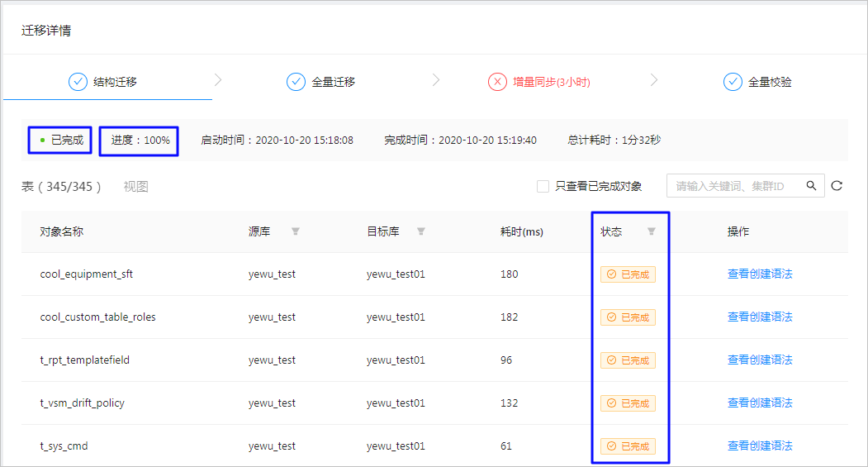Screen dimensions: 868x467
Task: Click the 已完成 status badge of t_rpt_templatefield
Action: (x=628, y=360)
